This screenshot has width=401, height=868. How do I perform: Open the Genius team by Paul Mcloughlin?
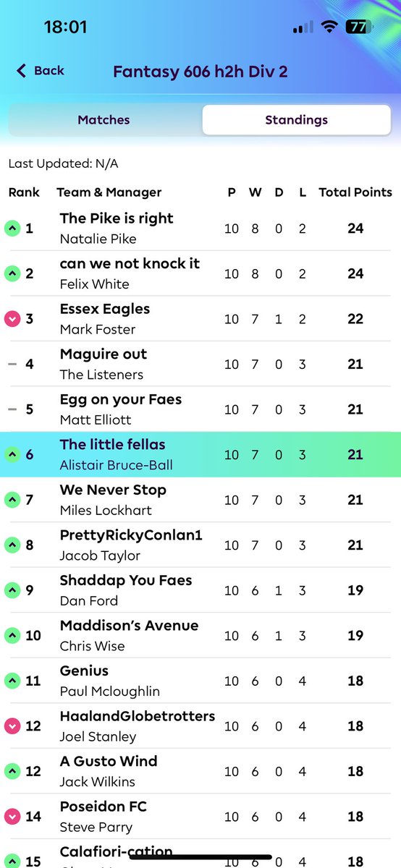(200, 681)
